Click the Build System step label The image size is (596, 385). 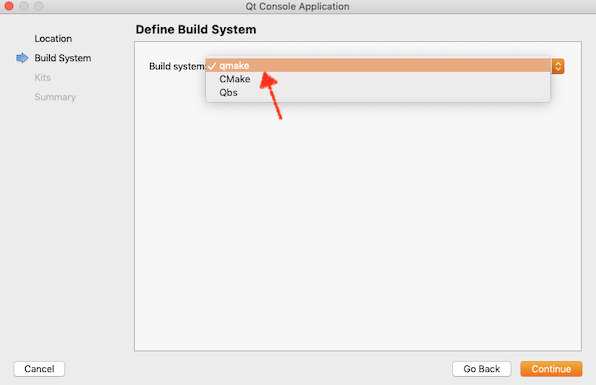tap(63, 58)
